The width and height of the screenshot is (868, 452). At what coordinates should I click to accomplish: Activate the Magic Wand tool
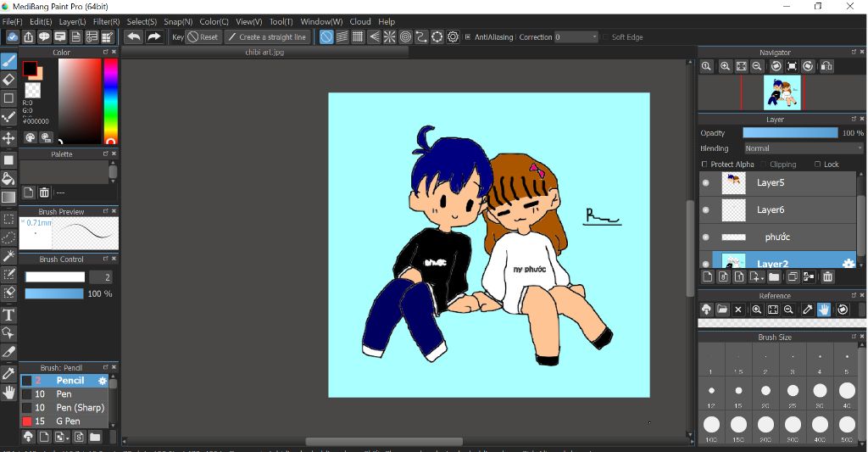[8, 256]
